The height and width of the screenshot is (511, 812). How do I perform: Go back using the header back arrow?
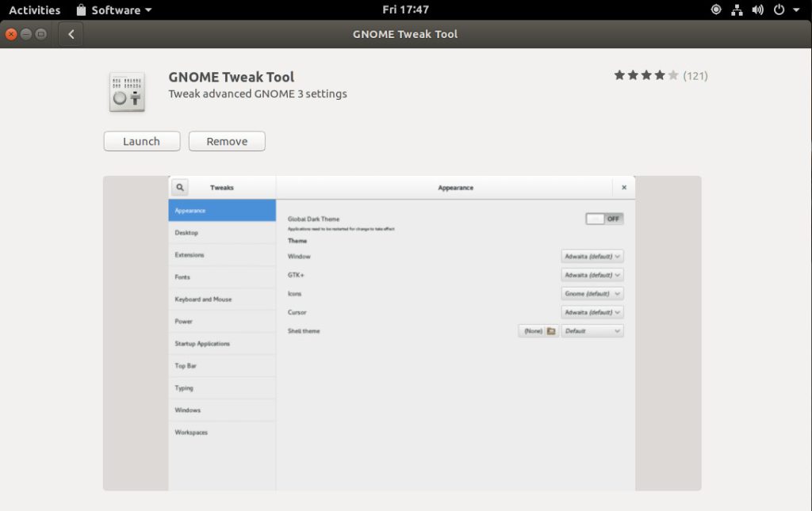(x=71, y=34)
